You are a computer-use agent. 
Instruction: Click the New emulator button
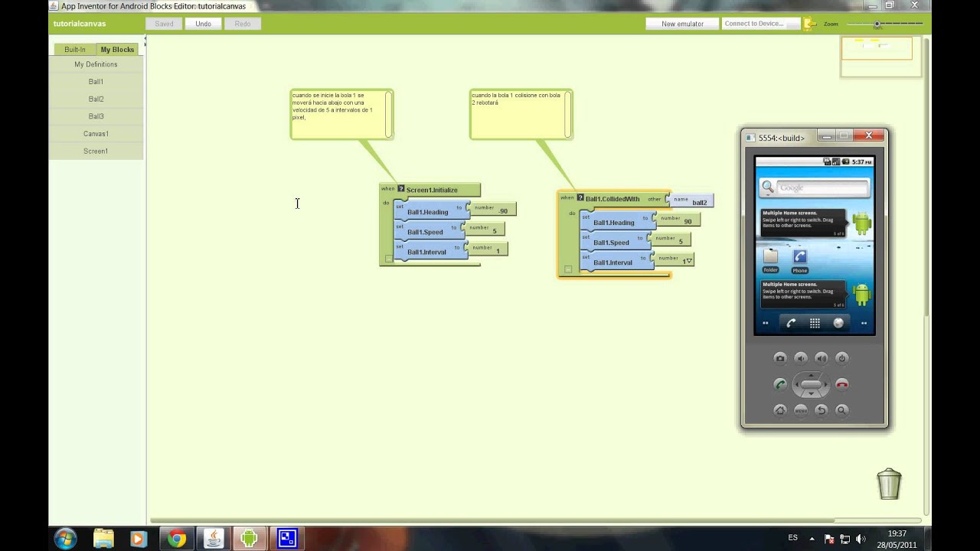pyautogui.click(x=682, y=24)
